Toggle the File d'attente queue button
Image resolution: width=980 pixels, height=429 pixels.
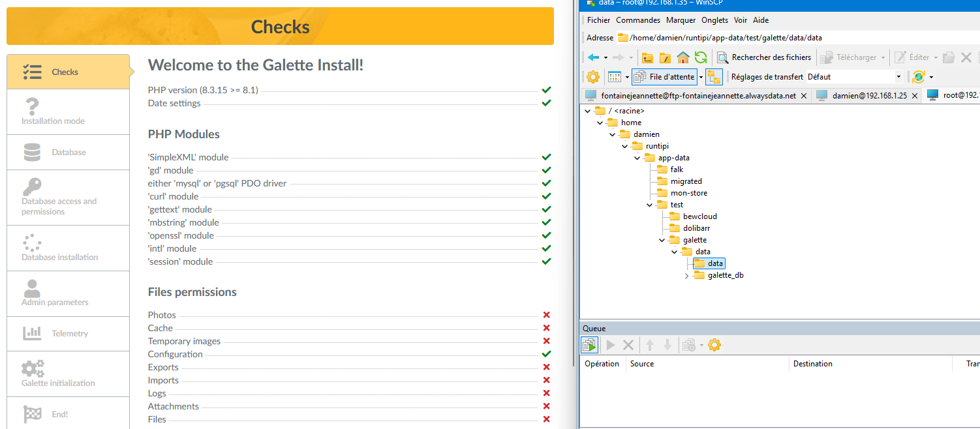[x=664, y=77]
